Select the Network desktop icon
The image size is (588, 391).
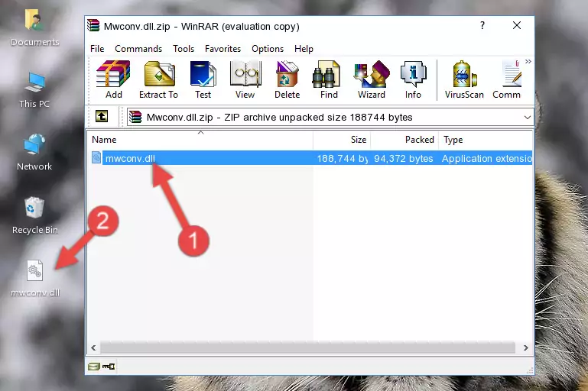tap(34, 152)
